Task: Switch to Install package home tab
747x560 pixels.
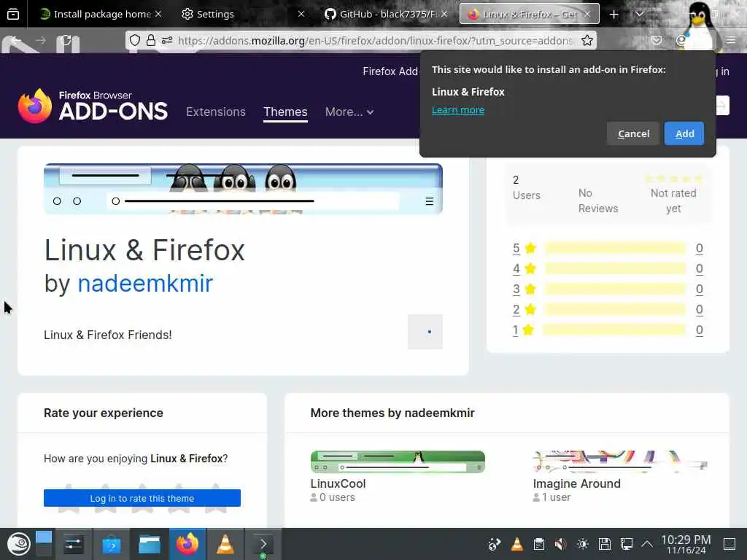Action: pos(101,15)
